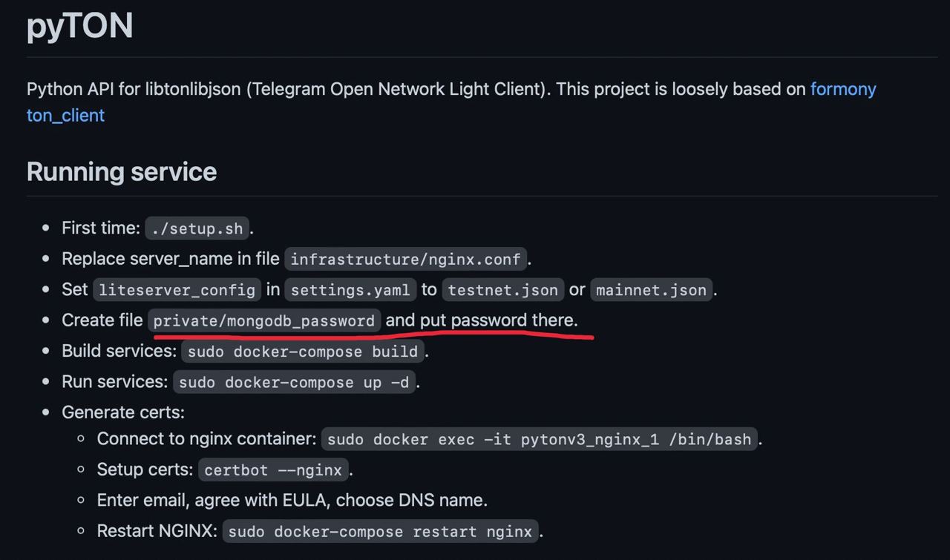Open the ton_client link
The width and height of the screenshot is (950, 560).
coord(65,115)
